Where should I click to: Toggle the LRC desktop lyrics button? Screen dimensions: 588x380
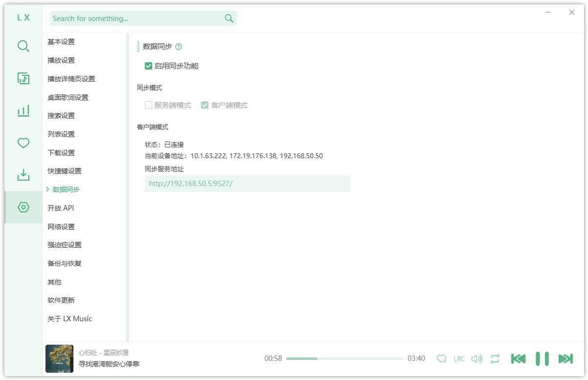tap(459, 359)
